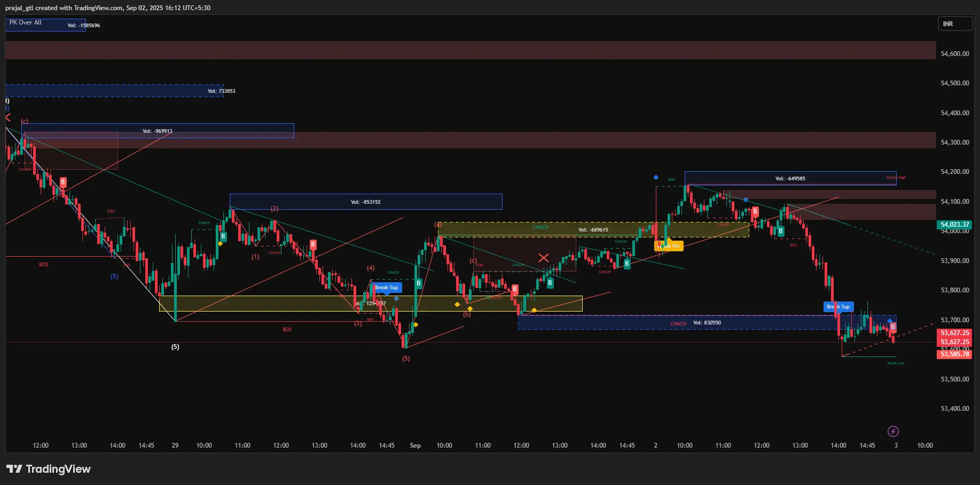
Task: Click the 54,400.00 price axis label
Action: pyautogui.click(x=955, y=113)
